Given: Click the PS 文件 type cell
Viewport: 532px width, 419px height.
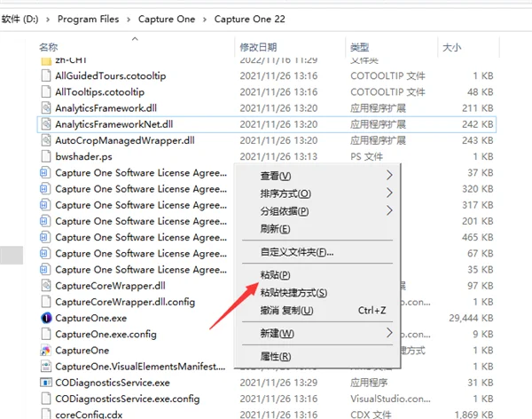Looking at the screenshot, I should [x=366, y=156].
